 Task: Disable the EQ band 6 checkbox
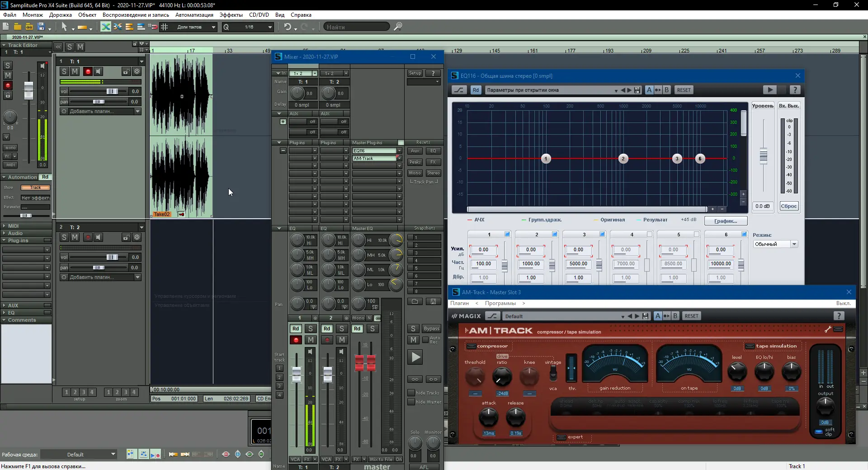pos(744,234)
